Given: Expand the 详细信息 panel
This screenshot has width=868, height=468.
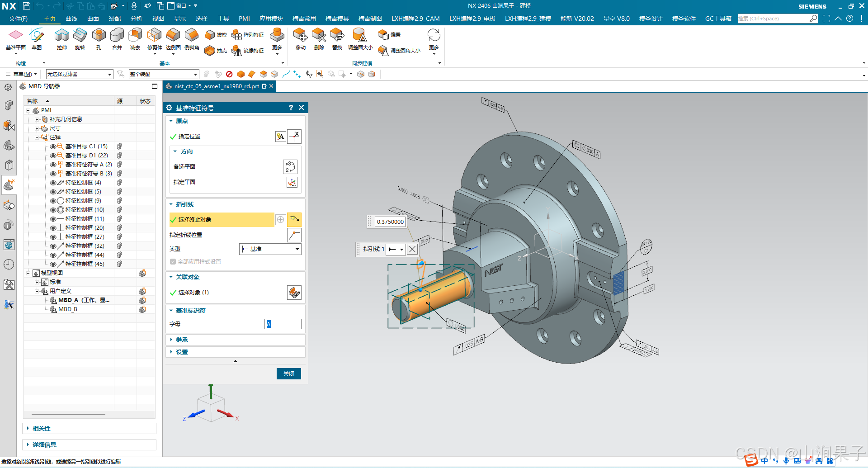Looking at the screenshot, I should (x=44, y=445).
